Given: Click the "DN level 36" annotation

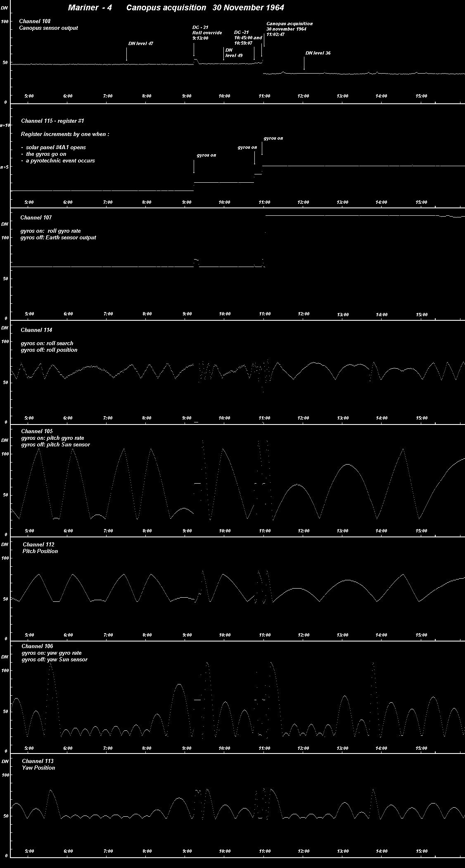Looking at the screenshot, I should [318, 53].
